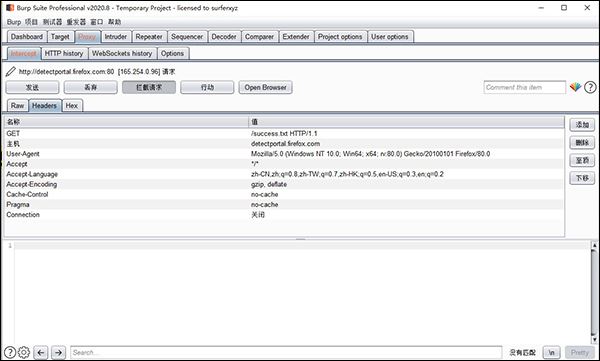Switch to the HTTP history tab
This screenshot has height=361, width=600.
[x=64, y=53]
